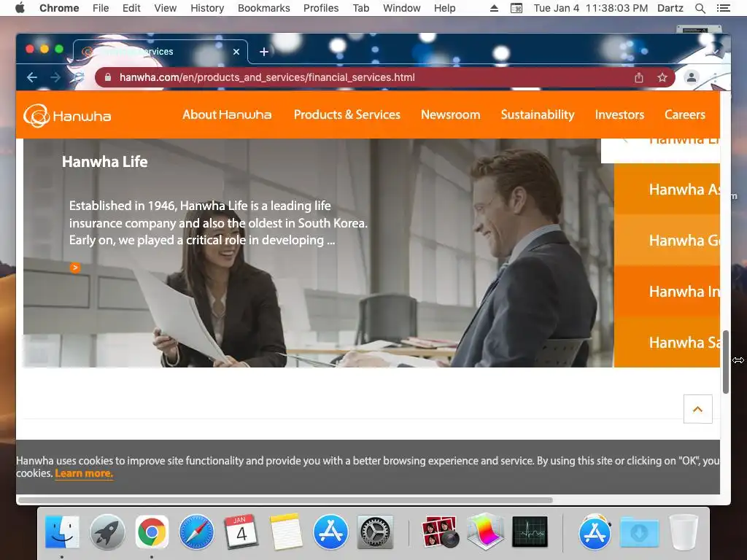Image resolution: width=747 pixels, height=560 pixels.
Task: Open a new tab with the plus button
Action: coord(264,52)
